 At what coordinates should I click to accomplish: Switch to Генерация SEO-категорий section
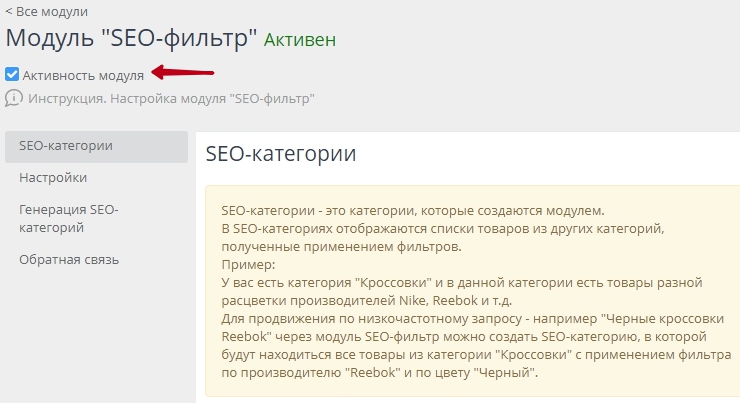click(x=69, y=218)
